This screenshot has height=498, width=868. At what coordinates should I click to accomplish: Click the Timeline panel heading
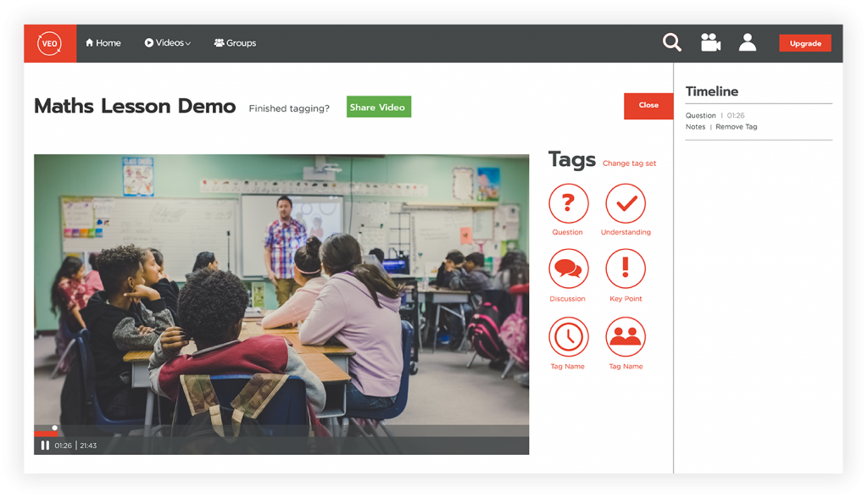(x=712, y=91)
